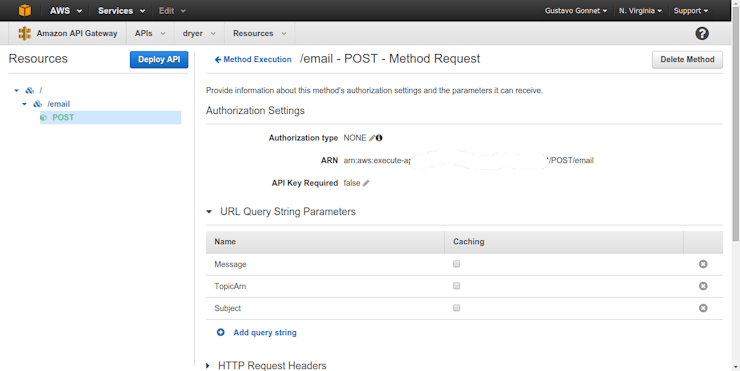Expand HTTP Request Headers section
740x371 pixels.
point(208,366)
